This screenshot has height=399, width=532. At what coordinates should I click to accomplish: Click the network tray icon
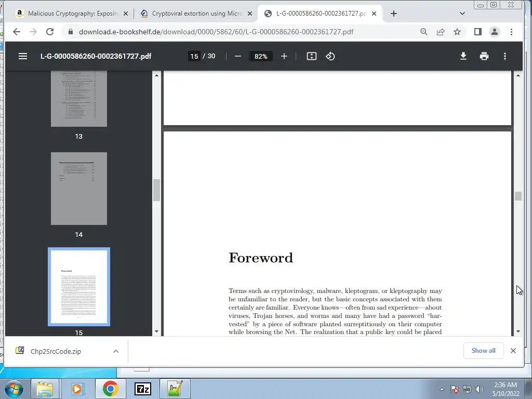click(467, 389)
